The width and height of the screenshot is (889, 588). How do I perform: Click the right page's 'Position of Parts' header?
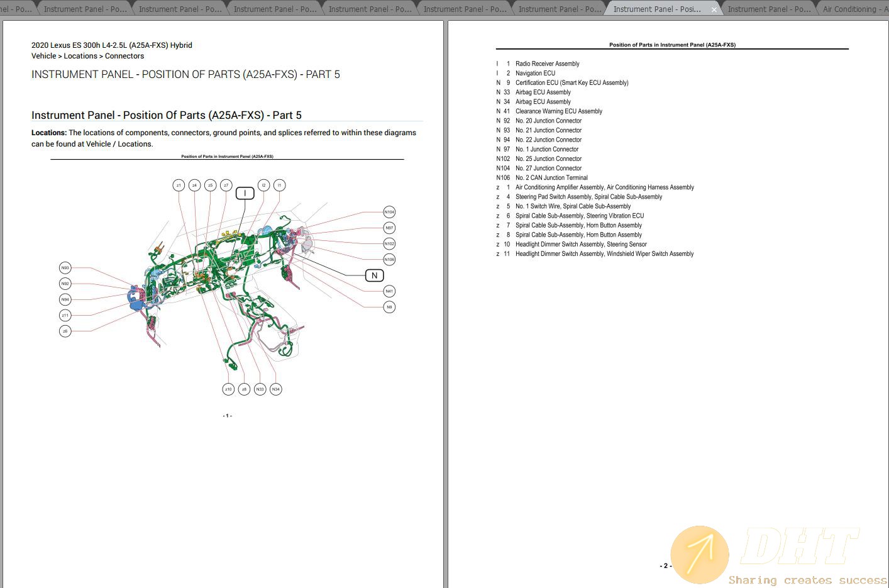click(672, 45)
